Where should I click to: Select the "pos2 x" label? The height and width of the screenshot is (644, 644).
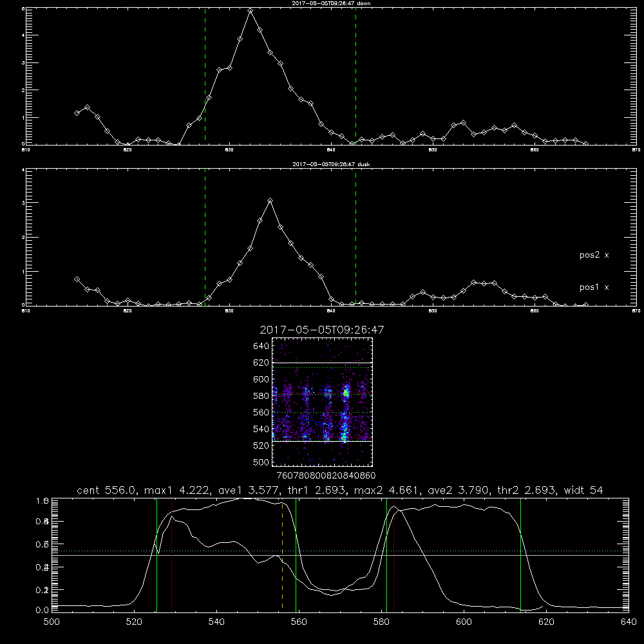[594, 255]
